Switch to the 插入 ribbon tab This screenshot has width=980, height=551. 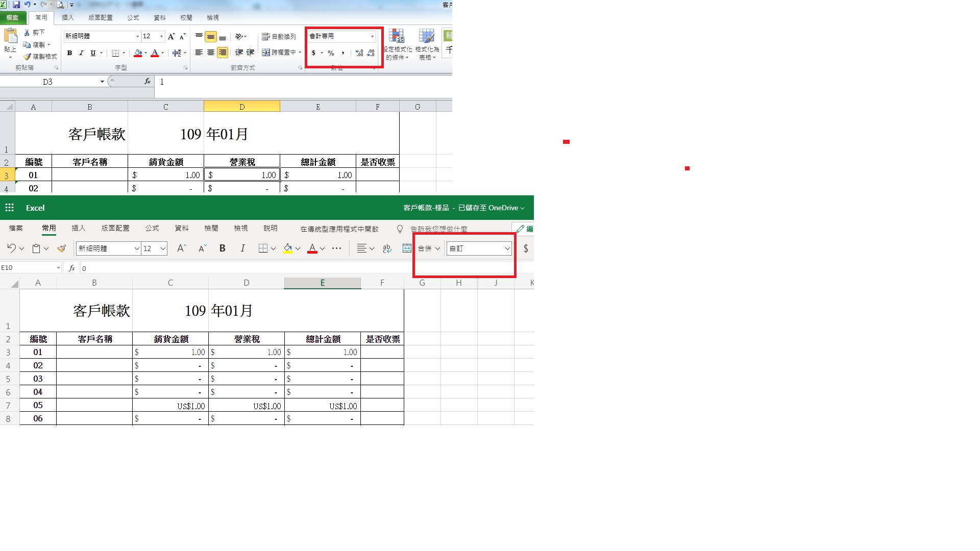68,17
